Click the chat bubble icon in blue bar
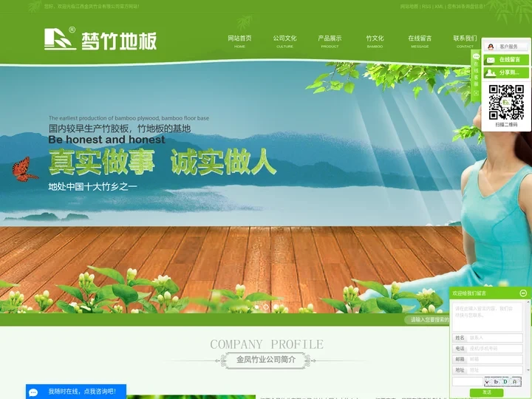 click(33, 392)
